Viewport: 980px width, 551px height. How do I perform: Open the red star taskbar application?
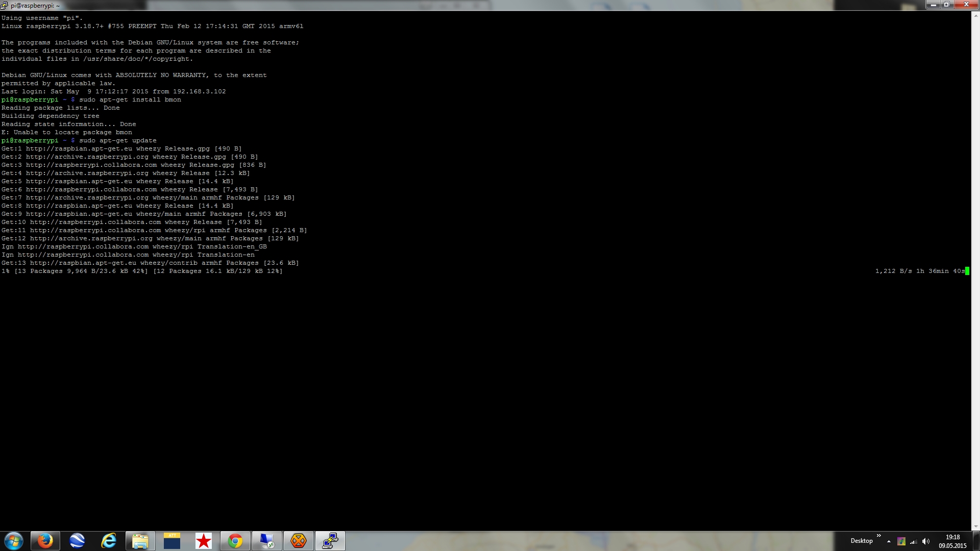click(x=204, y=541)
